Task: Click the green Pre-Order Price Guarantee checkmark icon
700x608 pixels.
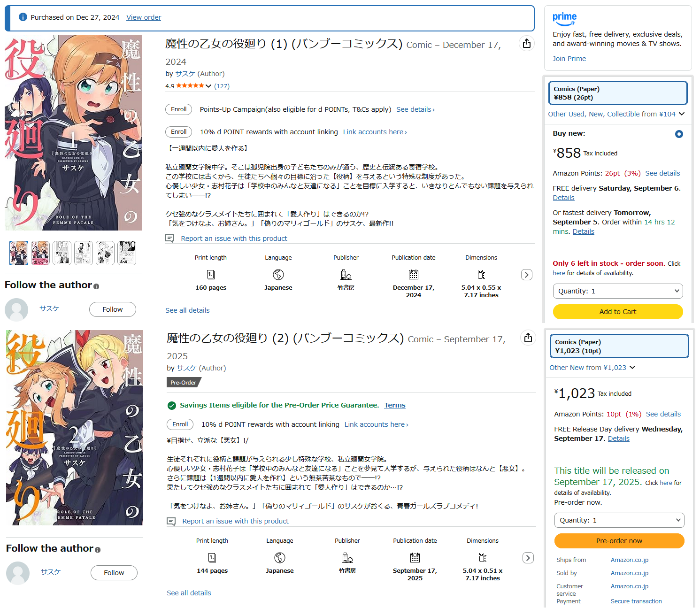Action: tap(172, 406)
